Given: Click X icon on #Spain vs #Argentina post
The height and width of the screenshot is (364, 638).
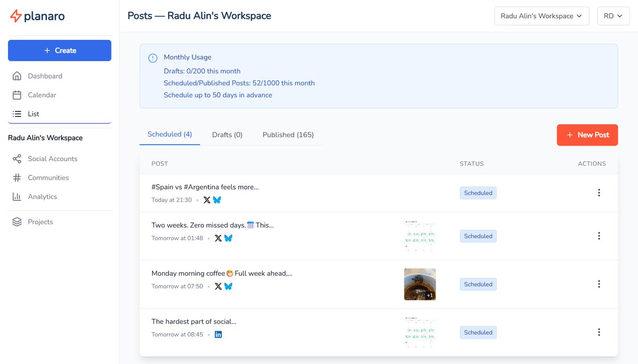Looking at the screenshot, I should (x=207, y=200).
